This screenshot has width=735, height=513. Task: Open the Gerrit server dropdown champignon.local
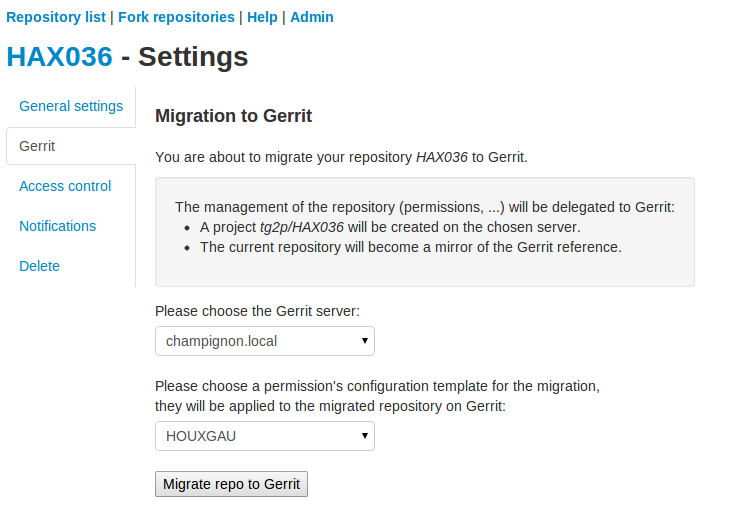click(x=265, y=341)
